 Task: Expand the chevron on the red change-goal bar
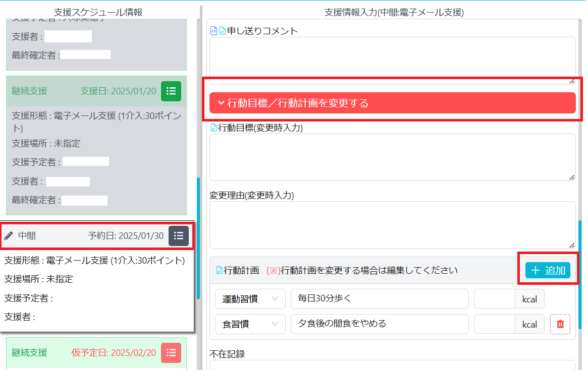tap(220, 103)
